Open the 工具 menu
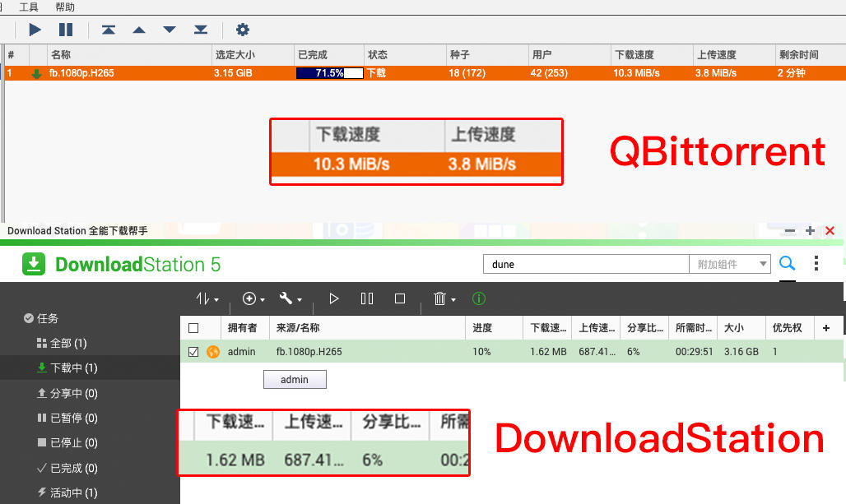This screenshot has height=504, width=846. click(29, 7)
